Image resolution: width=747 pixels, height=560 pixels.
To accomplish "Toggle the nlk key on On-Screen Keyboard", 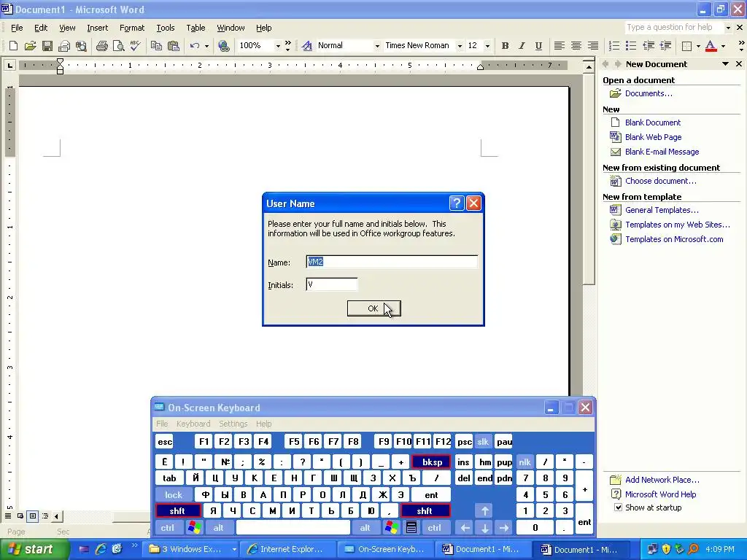I will tap(525, 462).
